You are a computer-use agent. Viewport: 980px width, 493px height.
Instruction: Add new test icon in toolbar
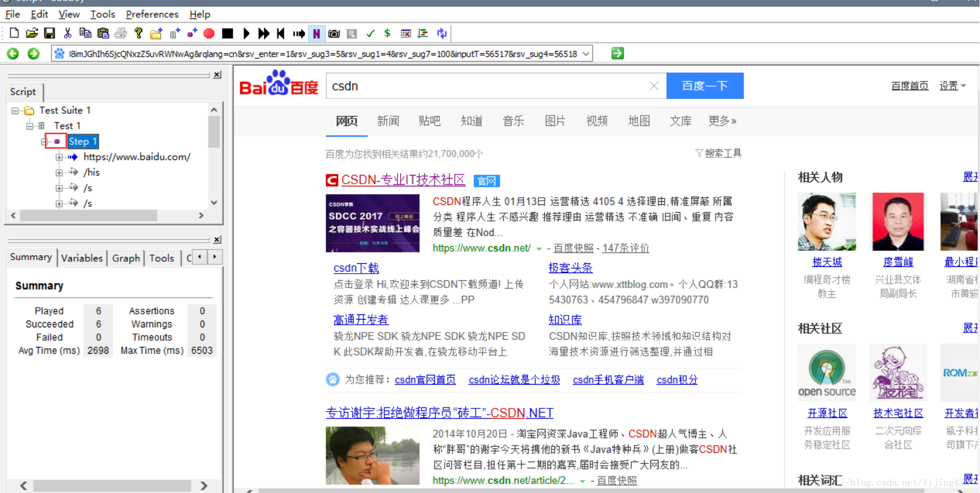tap(174, 34)
